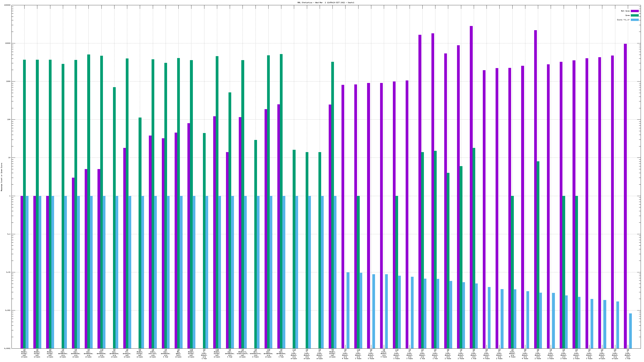
Task: Click the db.wpbl.info origin axis label
Action: tap(178, 353)
